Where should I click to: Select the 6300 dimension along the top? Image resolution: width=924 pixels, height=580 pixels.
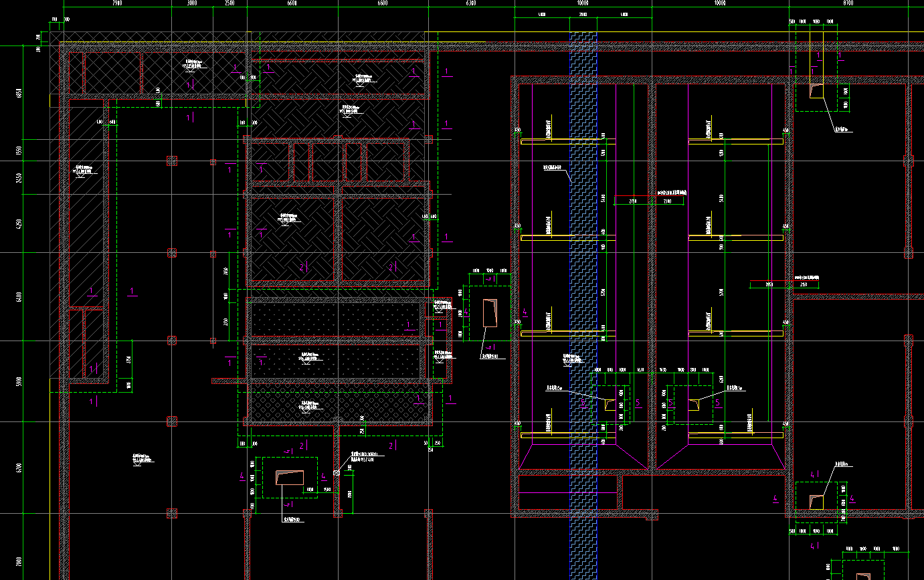point(470,3)
